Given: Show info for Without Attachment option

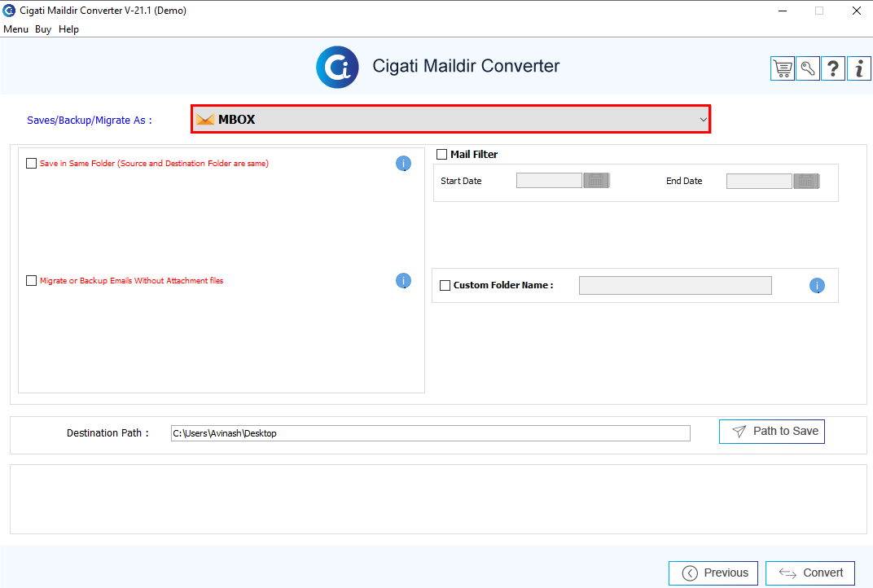Looking at the screenshot, I should 403,281.
